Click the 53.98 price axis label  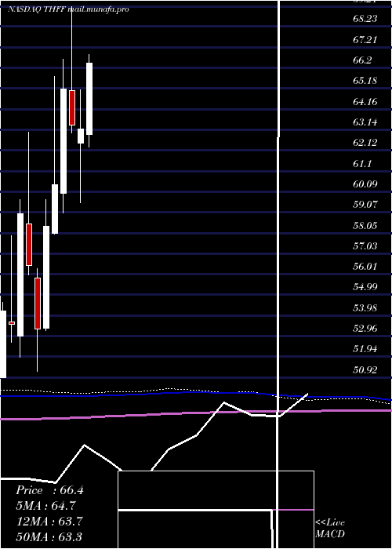[x=365, y=307]
